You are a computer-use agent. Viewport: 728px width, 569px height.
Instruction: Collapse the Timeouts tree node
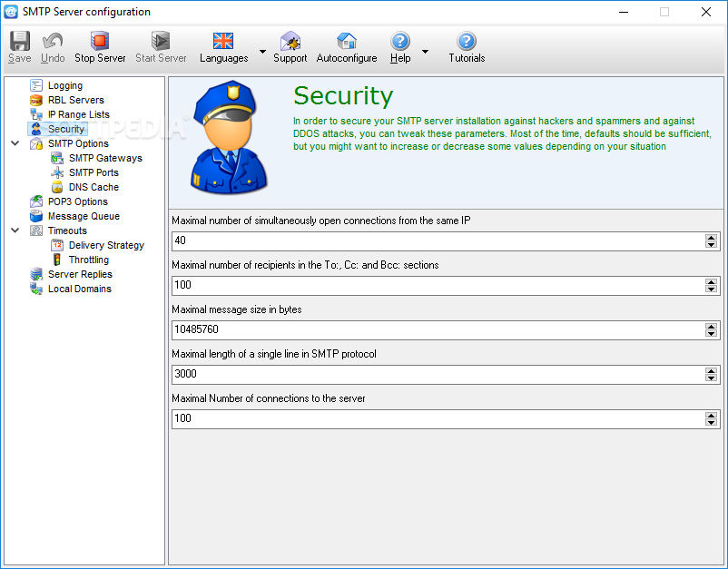point(15,231)
